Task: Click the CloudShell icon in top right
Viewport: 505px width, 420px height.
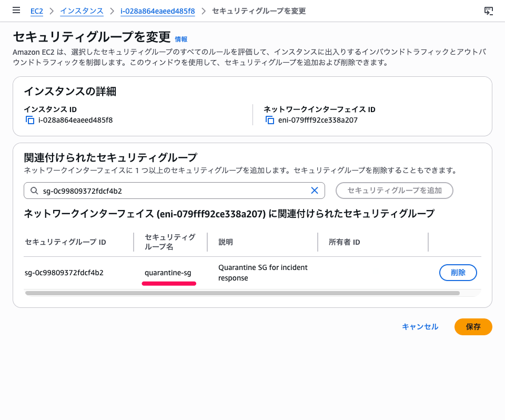Action: click(488, 11)
